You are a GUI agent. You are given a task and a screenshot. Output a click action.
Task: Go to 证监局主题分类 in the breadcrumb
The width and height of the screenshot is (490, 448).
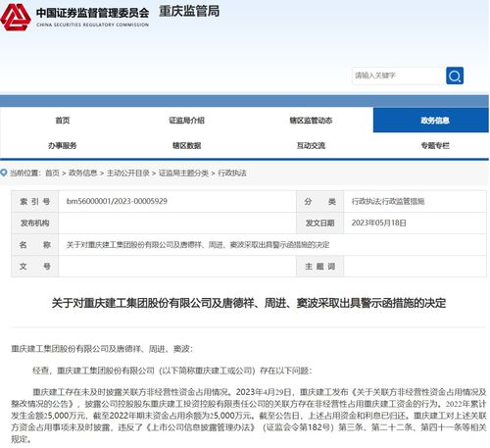click(183, 173)
